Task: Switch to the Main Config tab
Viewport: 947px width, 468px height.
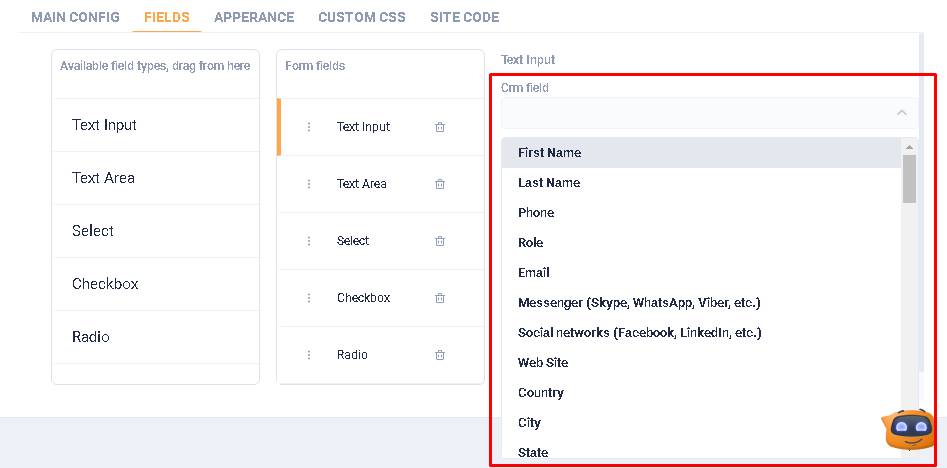Action: (x=75, y=17)
